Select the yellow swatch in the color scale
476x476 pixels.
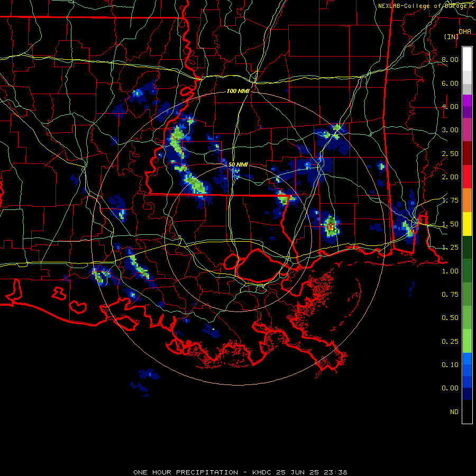pos(467,224)
